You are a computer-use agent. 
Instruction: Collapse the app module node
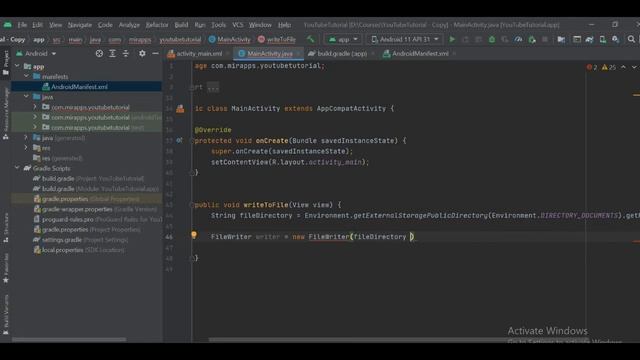[x=17, y=66]
